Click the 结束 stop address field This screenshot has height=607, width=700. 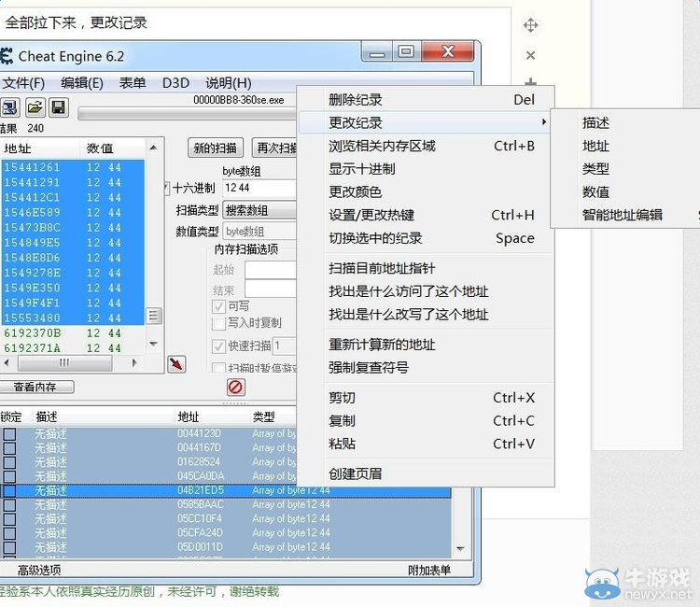(x=271, y=289)
